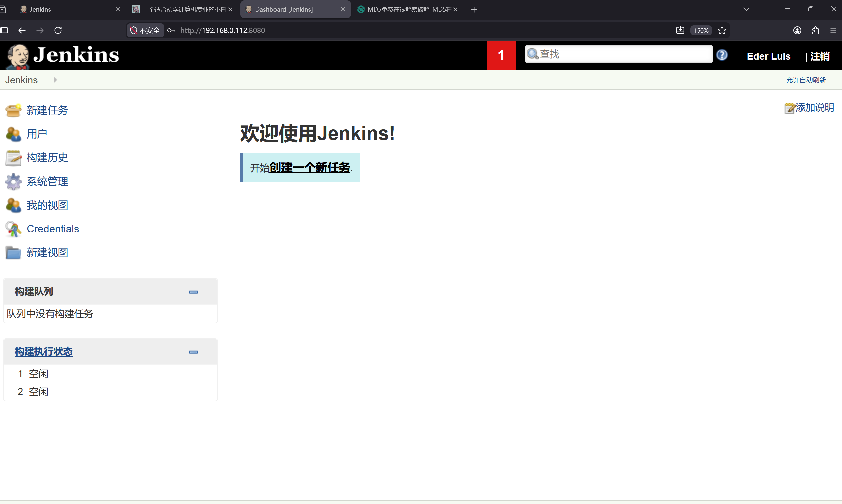Open the browser hamburger application menu

833,30
